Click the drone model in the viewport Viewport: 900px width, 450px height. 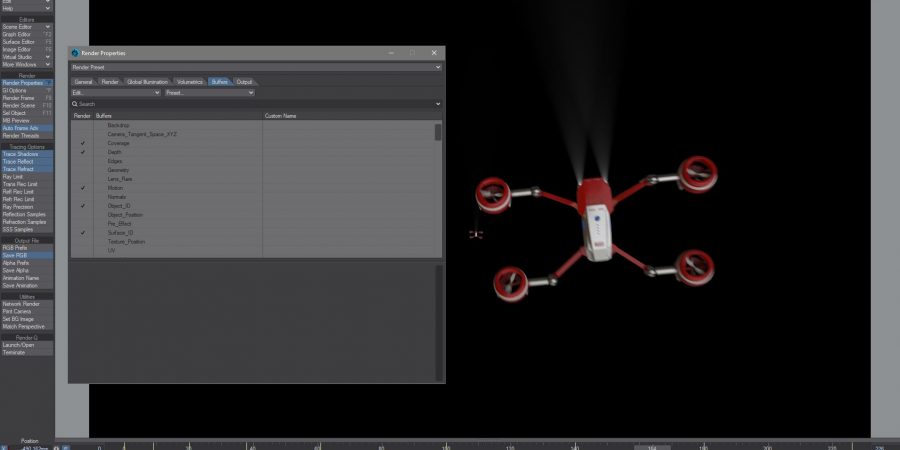(x=595, y=220)
